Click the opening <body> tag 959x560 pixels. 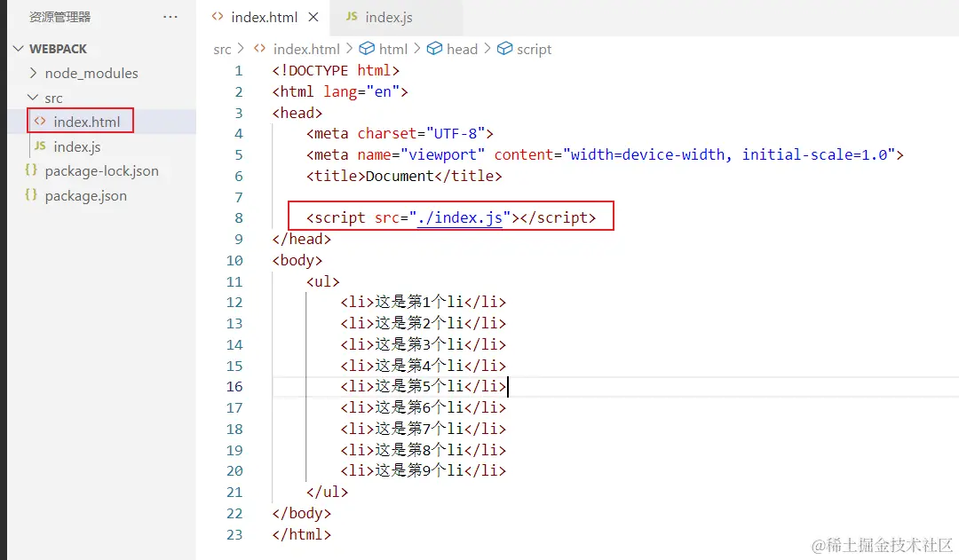click(x=297, y=260)
